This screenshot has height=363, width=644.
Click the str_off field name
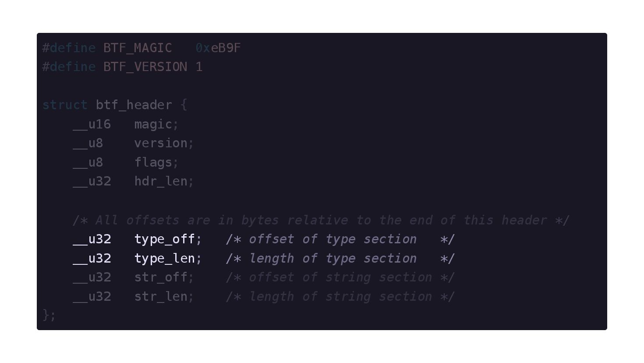[x=161, y=278]
